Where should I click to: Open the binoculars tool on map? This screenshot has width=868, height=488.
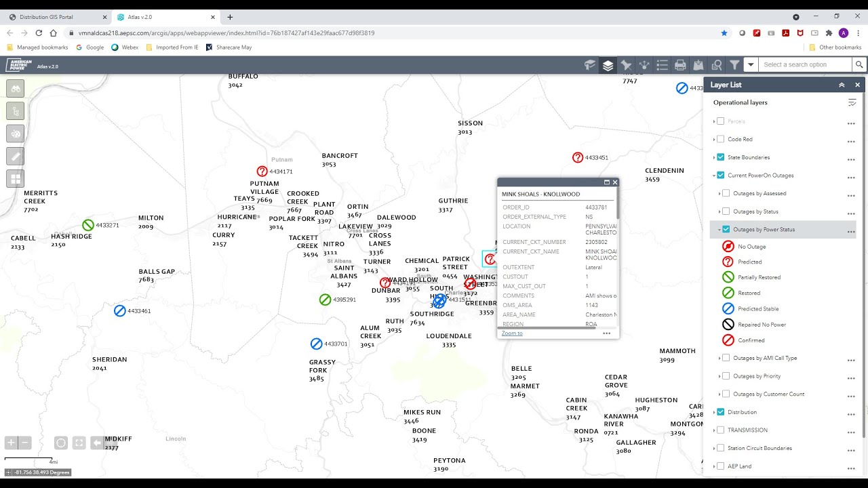[x=16, y=88]
